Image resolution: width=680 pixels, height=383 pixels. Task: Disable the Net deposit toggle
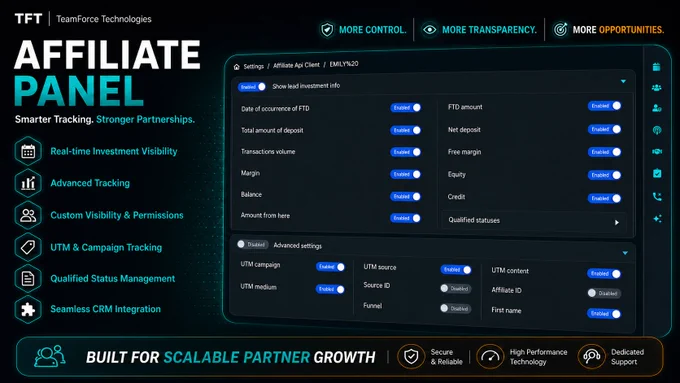[605, 129]
